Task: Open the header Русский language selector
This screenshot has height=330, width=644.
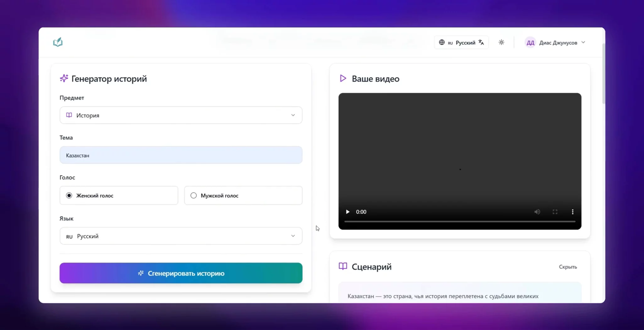Action: (x=461, y=42)
